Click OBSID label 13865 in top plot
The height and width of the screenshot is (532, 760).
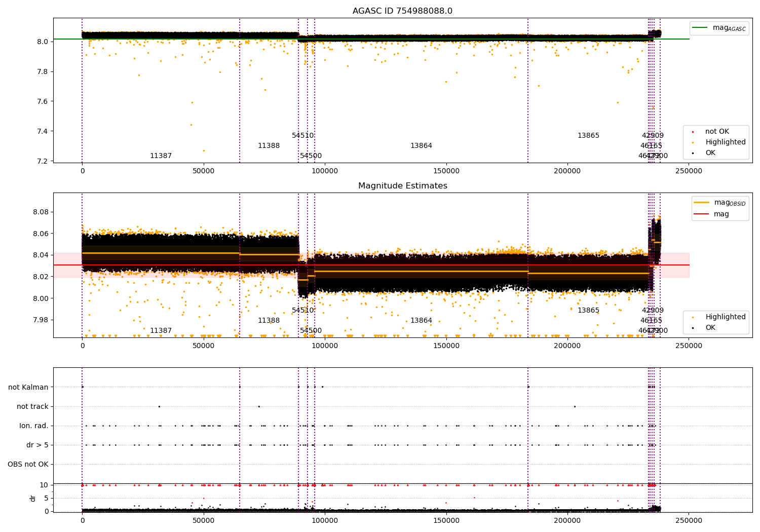point(588,136)
